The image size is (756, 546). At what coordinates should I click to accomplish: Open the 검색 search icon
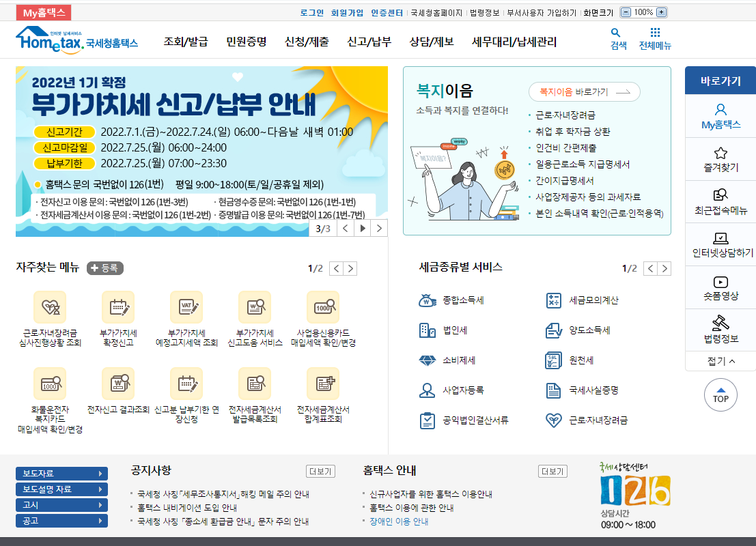(618, 38)
